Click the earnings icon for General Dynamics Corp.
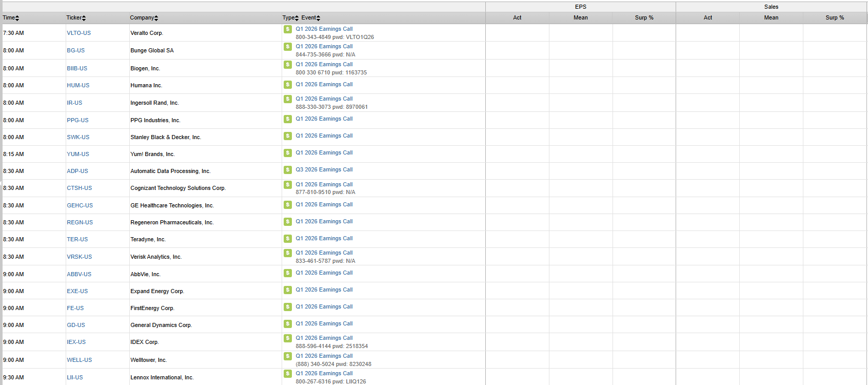Image resolution: width=868 pixels, height=385 pixels. 288,324
